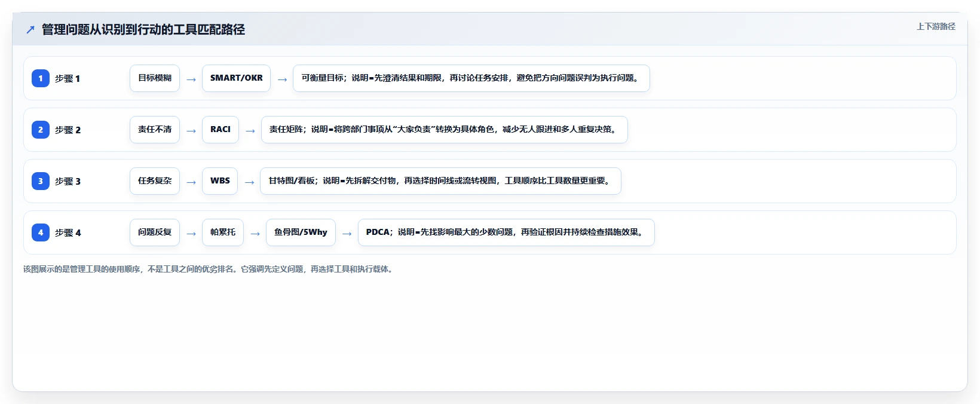
Task: Select the 上下游路径 label
Action: 936,26
